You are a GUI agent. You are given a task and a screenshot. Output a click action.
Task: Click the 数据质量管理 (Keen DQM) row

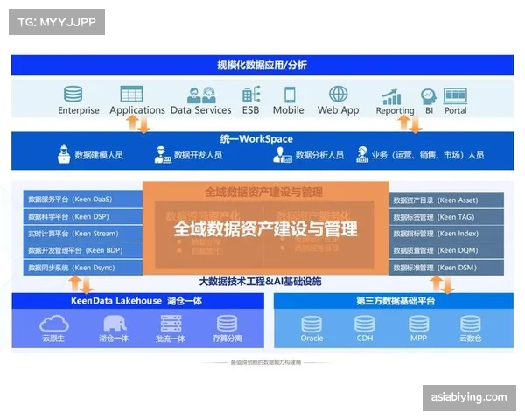pos(446,250)
